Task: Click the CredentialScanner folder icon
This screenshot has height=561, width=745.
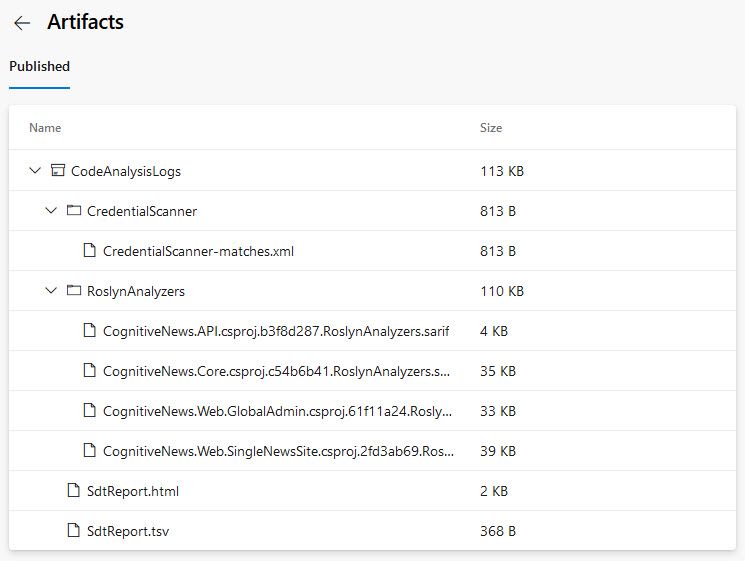Action: [73, 211]
